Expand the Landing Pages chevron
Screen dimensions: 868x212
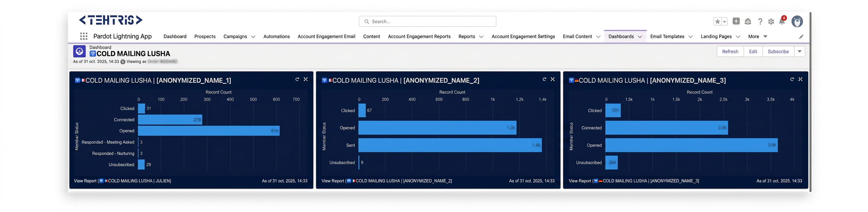738,36
